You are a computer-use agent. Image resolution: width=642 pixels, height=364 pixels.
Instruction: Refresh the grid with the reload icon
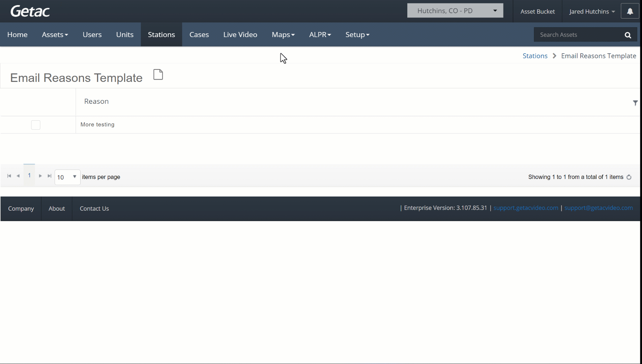[x=629, y=177]
